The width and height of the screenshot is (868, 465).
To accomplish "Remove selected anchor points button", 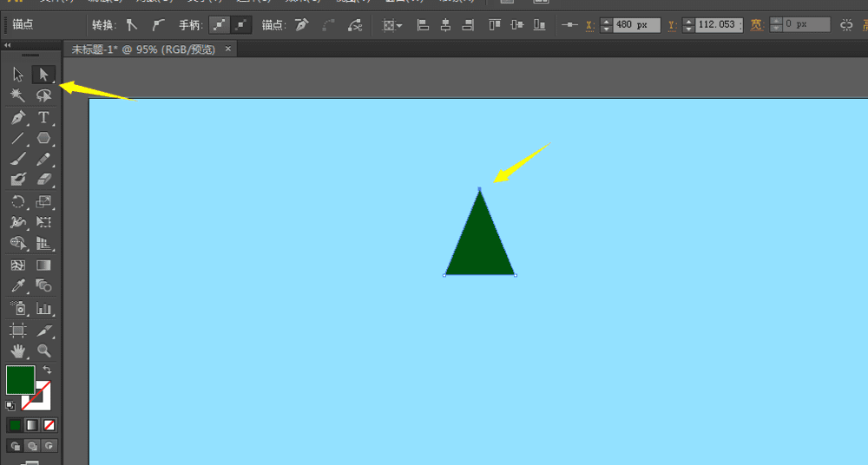I will (302, 25).
